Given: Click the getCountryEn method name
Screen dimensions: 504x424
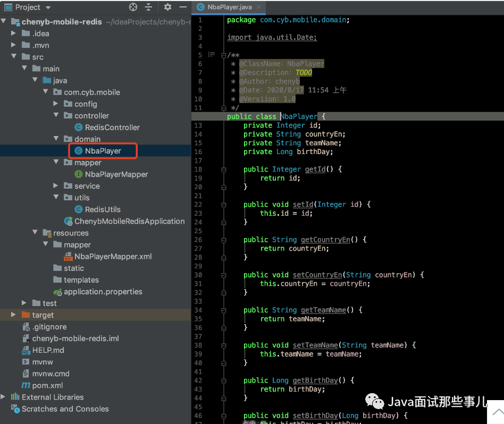Looking at the screenshot, I should coord(325,240).
